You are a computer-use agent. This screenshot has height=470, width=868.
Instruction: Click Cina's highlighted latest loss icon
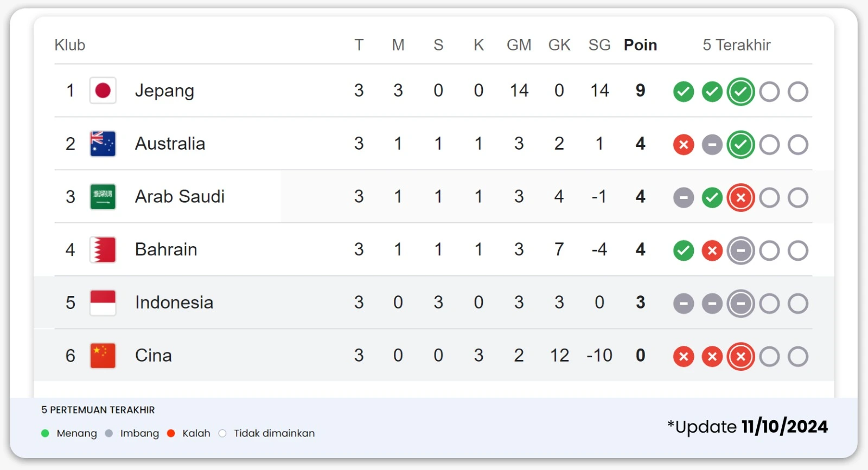point(741,357)
